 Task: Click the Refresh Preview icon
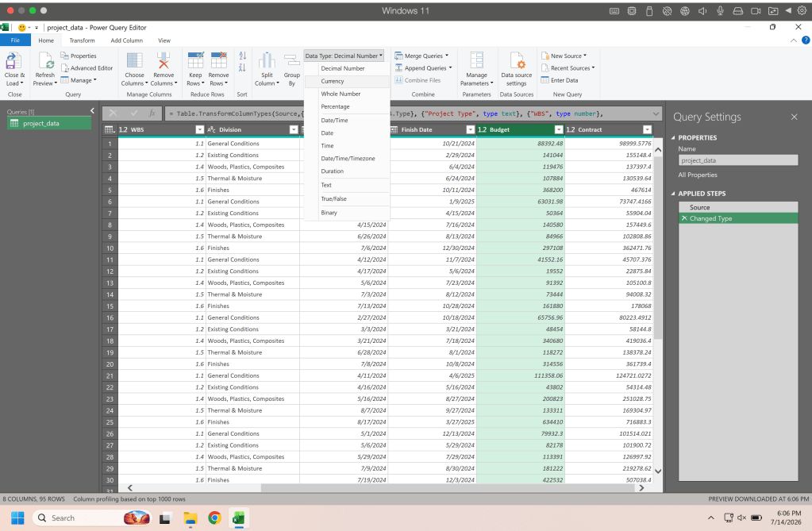45,60
